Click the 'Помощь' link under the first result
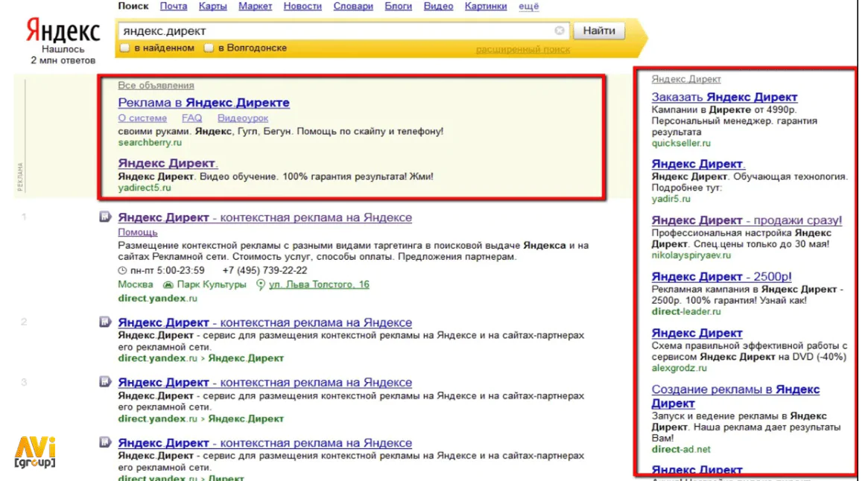This screenshot has height=481, width=868. [x=137, y=232]
